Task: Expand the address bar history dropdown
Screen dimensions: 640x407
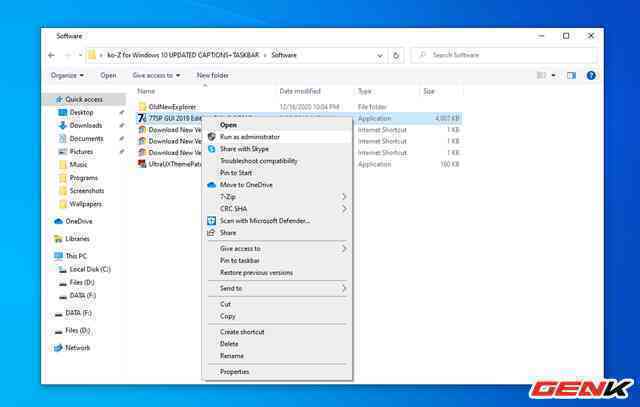Action: click(380, 55)
